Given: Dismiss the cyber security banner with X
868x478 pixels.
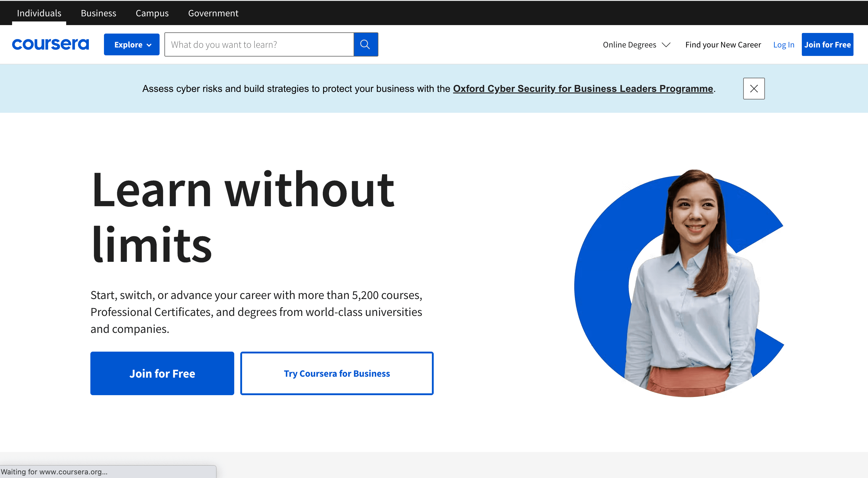Looking at the screenshot, I should [753, 88].
